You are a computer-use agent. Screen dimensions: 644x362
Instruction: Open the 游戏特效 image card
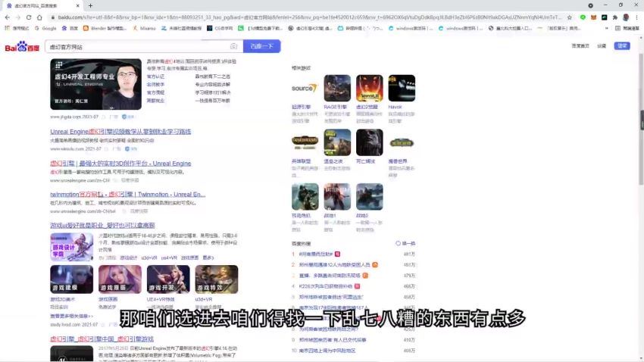(217, 279)
